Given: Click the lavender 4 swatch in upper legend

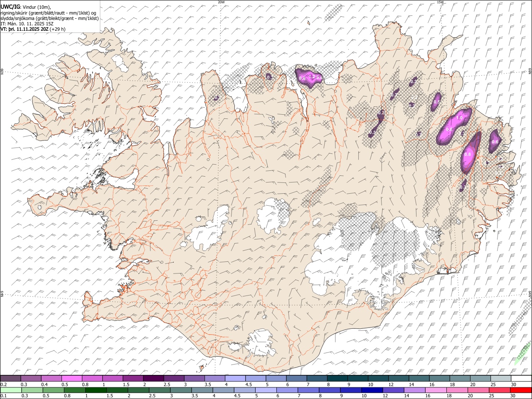Looking at the screenshot, I should point(235,379).
